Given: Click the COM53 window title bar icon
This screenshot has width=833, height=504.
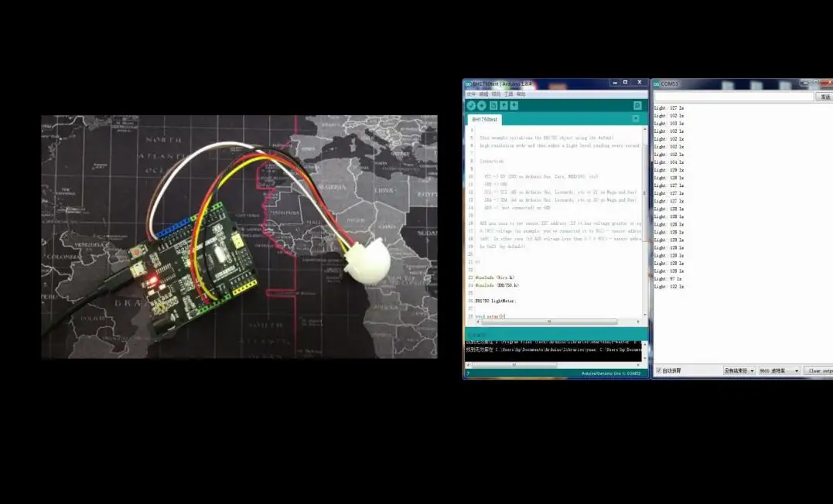Looking at the screenshot, I should coord(657,83).
